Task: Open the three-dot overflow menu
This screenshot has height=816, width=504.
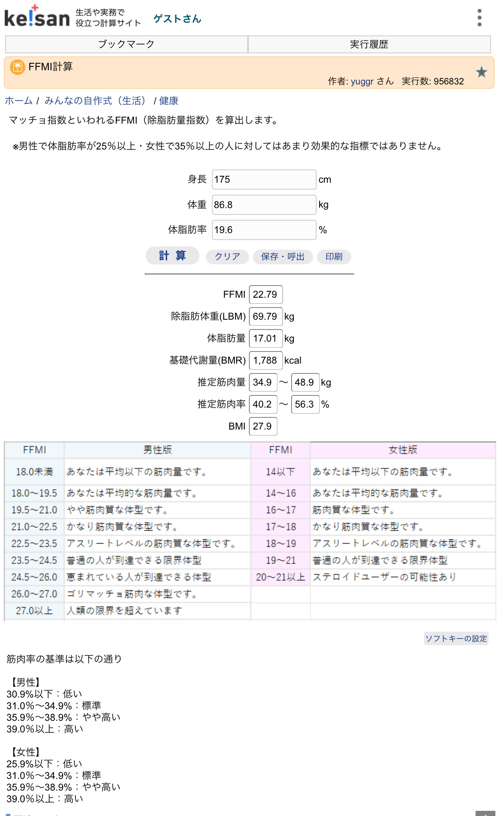Action: [x=479, y=18]
